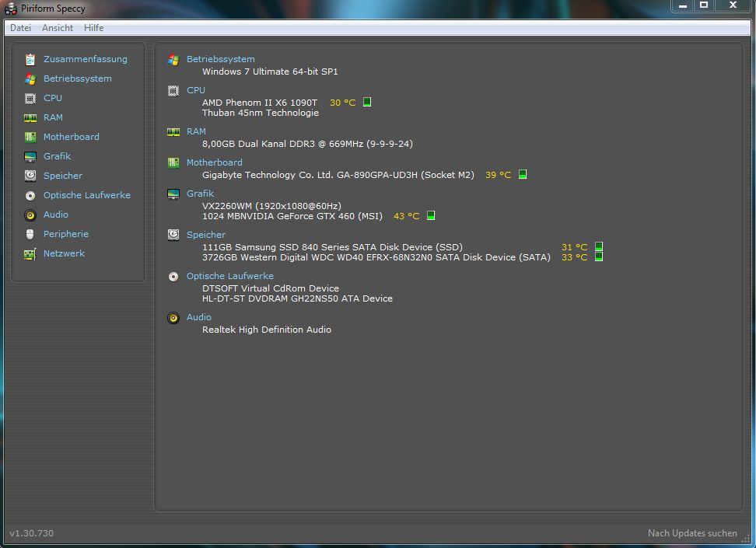Click the Windows flag icon beside Betriebssystem heading

[x=173, y=59]
